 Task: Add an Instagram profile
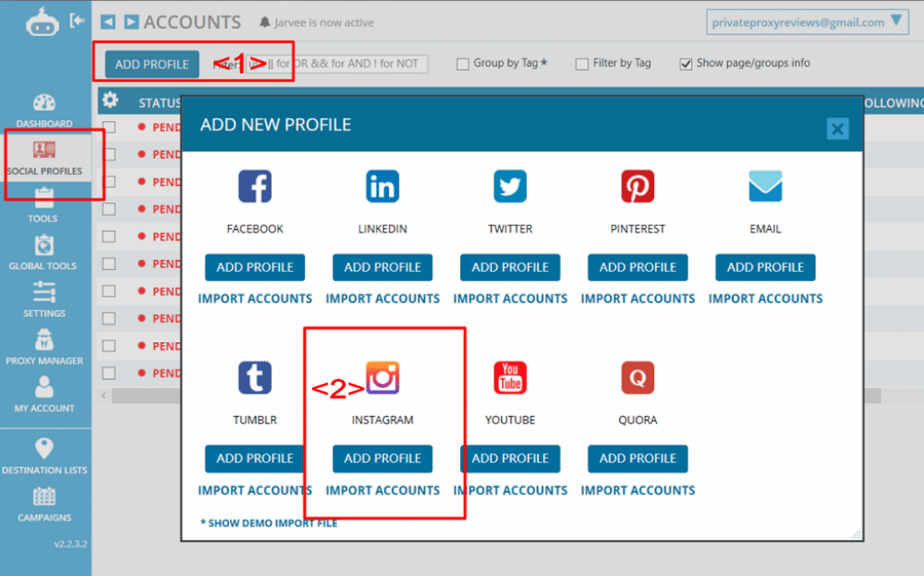[383, 459]
